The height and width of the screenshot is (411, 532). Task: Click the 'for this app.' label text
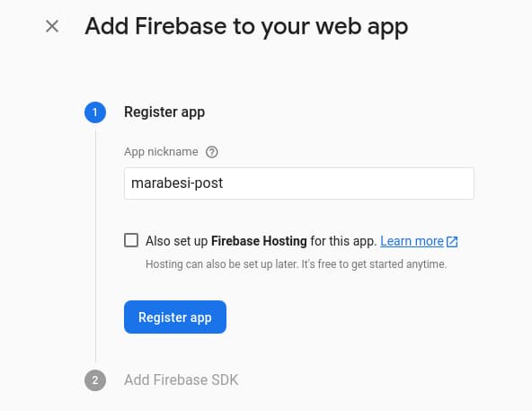click(x=343, y=241)
